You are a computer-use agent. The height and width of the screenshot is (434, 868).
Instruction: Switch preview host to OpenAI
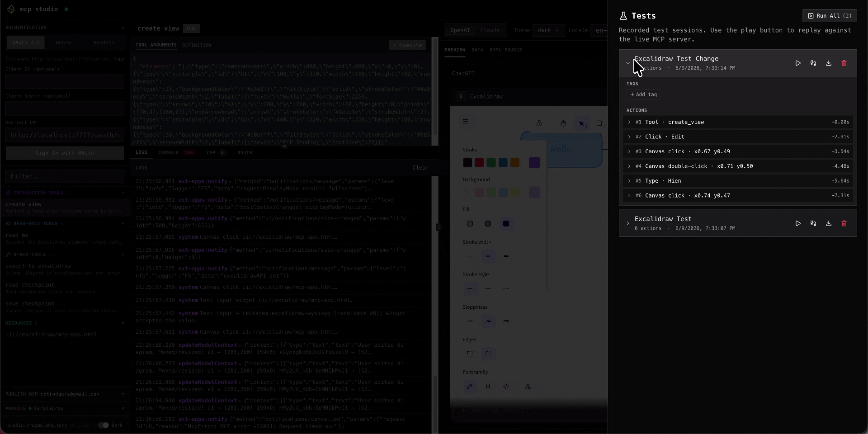460,30
